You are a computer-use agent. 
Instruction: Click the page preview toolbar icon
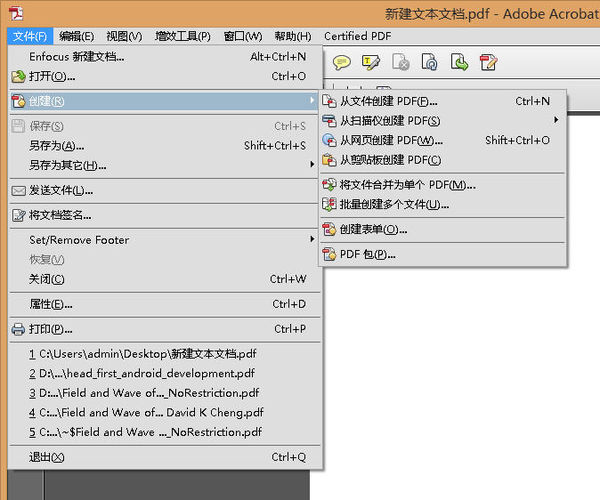tap(429, 62)
